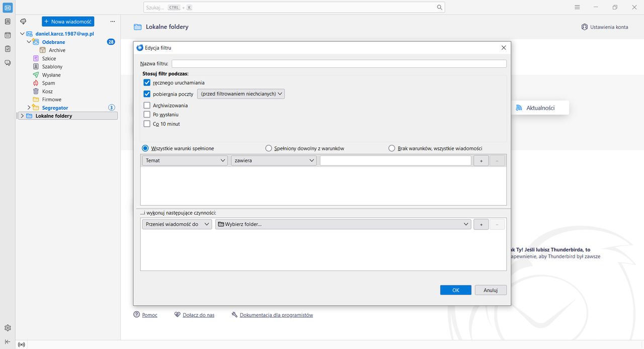Toggle ręcznego uruchamiania checkbox
The height and width of the screenshot is (349, 644).
tap(147, 82)
